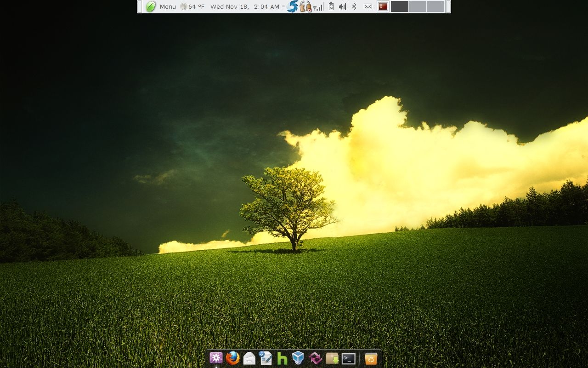Screen dimensions: 588x368
Task: Switch to the second workspace
Action: click(418, 6)
